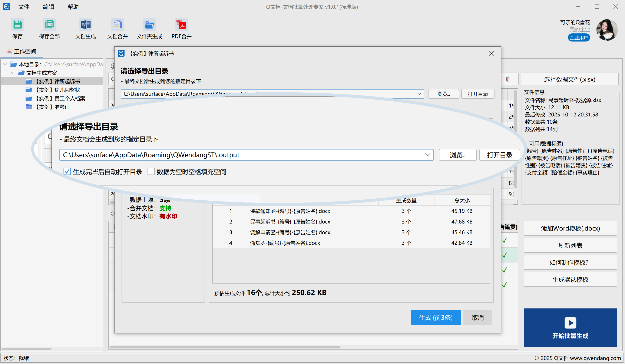Open the folder generation tool
Image resolution: width=625 pixels, height=364 pixels.
pyautogui.click(x=149, y=25)
